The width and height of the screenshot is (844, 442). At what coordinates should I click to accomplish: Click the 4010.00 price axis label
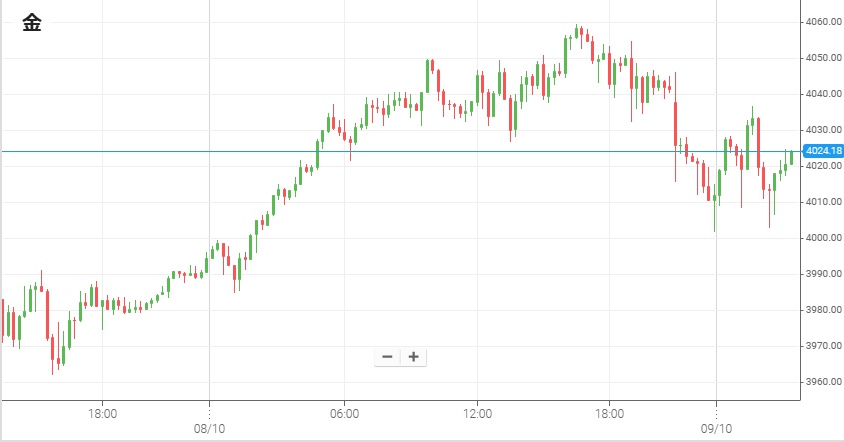823,202
